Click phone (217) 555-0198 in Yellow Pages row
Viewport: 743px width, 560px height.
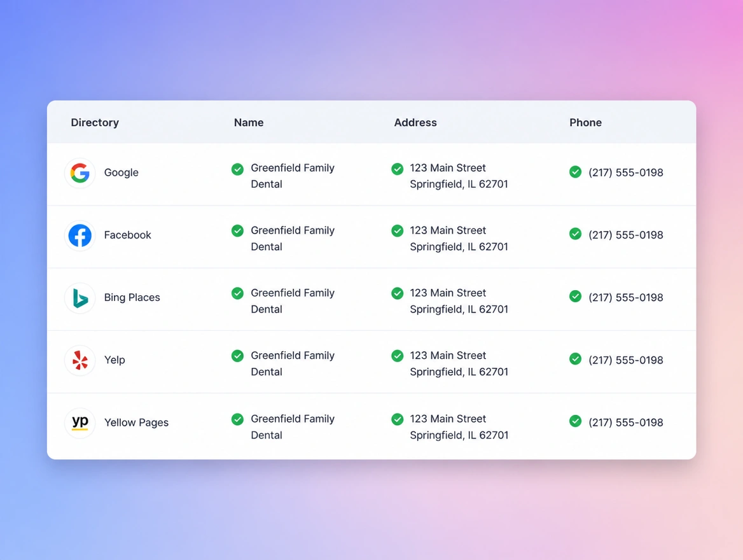tap(626, 423)
